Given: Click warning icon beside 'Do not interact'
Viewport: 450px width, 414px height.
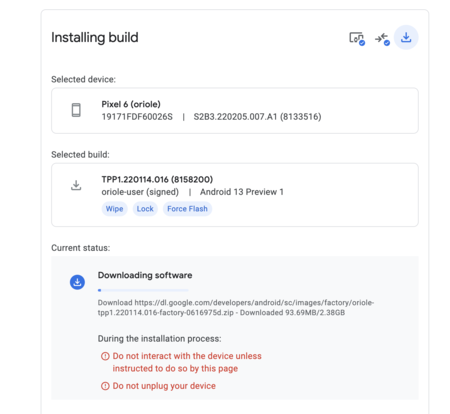Looking at the screenshot, I should point(105,356).
